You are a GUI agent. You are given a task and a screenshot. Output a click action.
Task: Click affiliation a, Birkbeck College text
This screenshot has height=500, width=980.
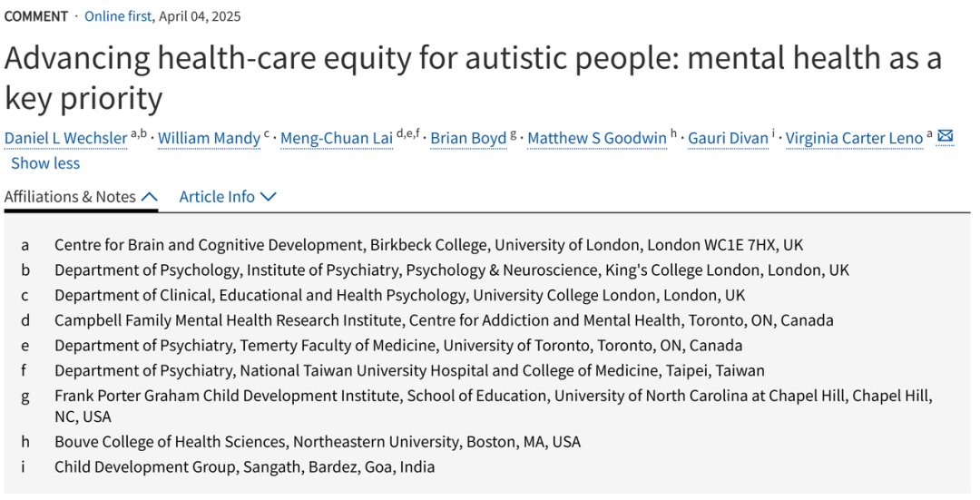click(428, 245)
